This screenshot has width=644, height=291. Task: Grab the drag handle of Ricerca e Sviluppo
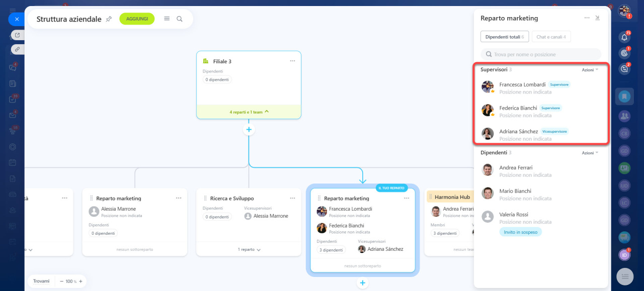(x=205, y=199)
